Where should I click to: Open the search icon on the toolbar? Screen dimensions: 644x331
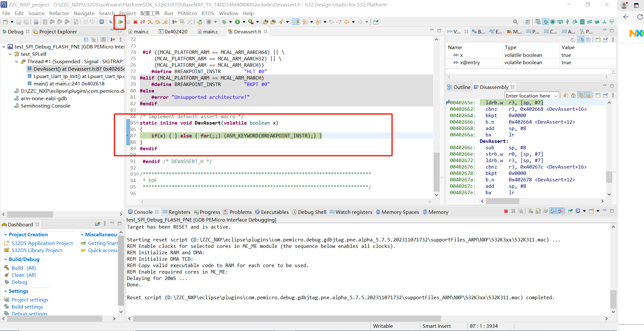(x=515, y=22)
